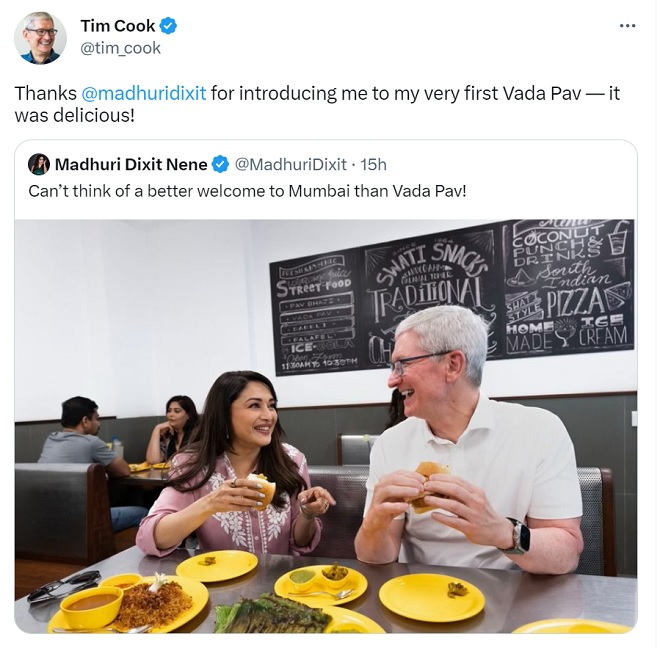660x648 pixels.
Task: Click Madhuri Dixit Nene's small avatar
Action: click(x=39, y=164)
